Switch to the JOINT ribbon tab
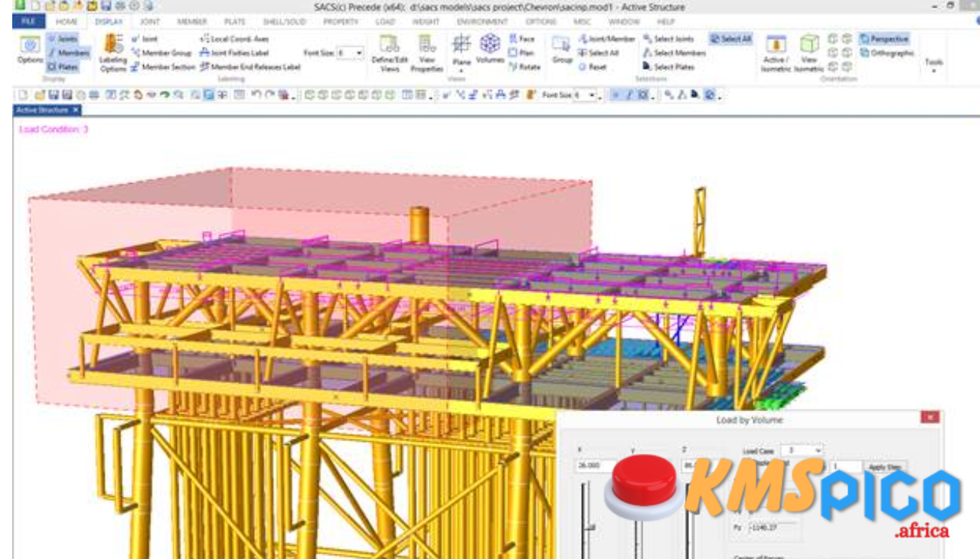980x559 pixels. point(150,21)
